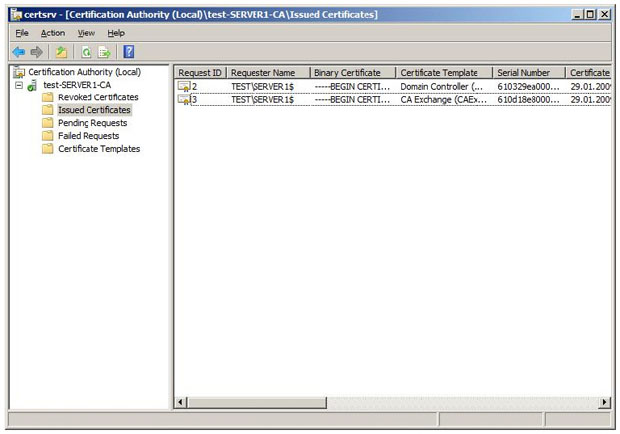Click -----BEGIN CERTI... cell in request 2 row

[352, 87]
